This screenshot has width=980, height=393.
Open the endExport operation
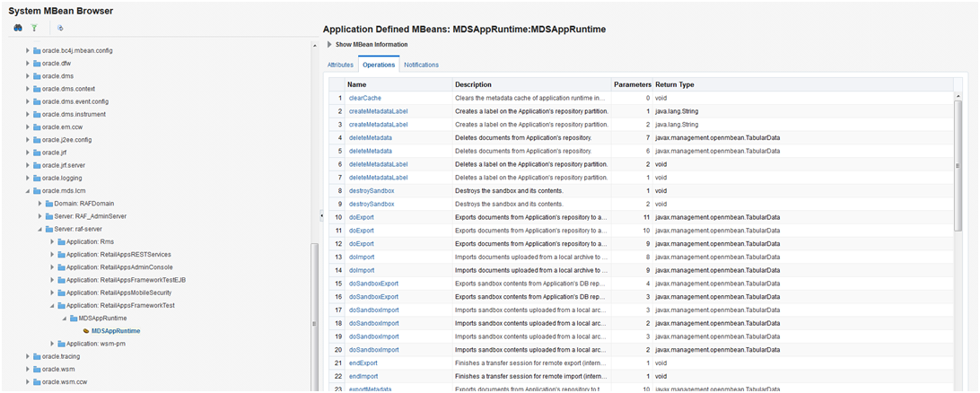(363, 363)
